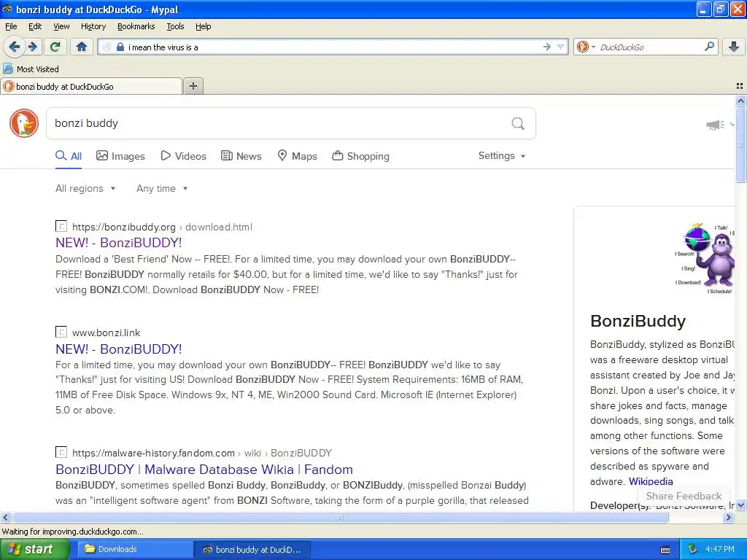
Task: Open the browser Home page button
Action: (82, 47)
